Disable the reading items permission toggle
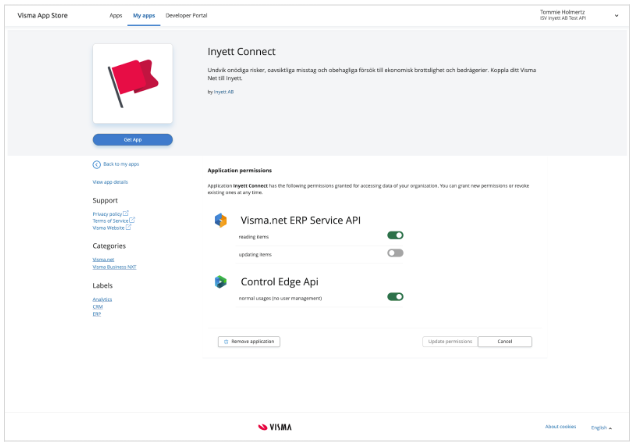 pos(395,235)
